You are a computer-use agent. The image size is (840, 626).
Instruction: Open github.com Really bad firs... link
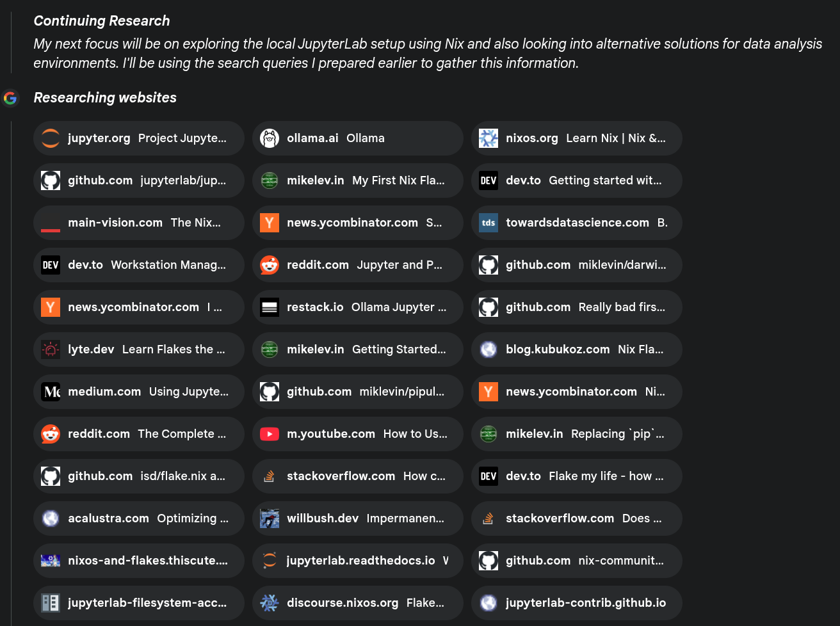577,307
